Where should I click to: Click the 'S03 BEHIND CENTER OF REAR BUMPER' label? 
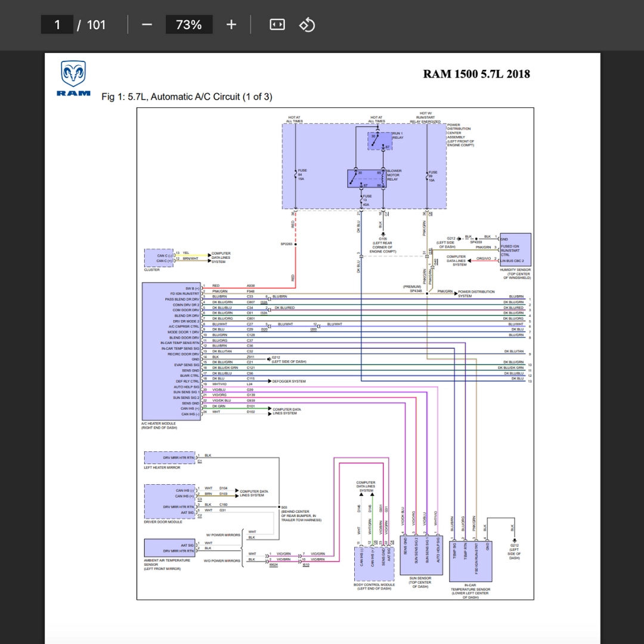point(301,514)
